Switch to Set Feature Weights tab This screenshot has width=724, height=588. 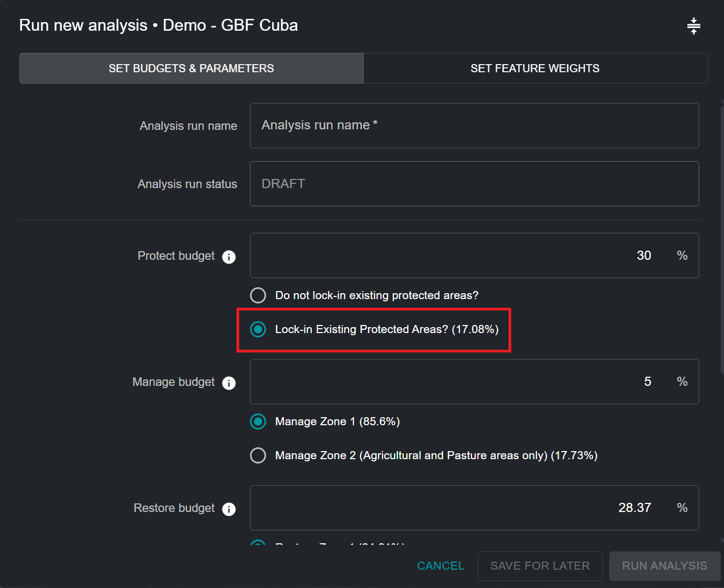click(x=535, y=68)
